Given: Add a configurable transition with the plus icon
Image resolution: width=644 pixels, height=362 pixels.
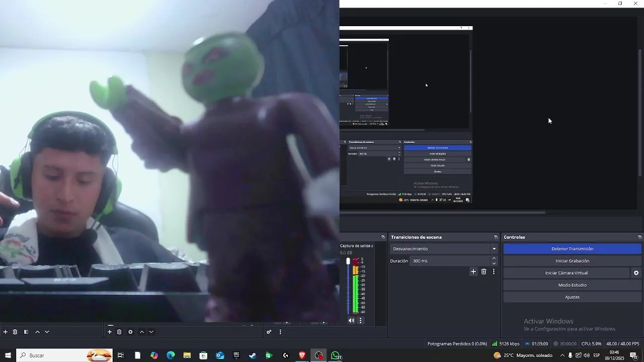Looking at the screenshot, I should tap(473, 271).
